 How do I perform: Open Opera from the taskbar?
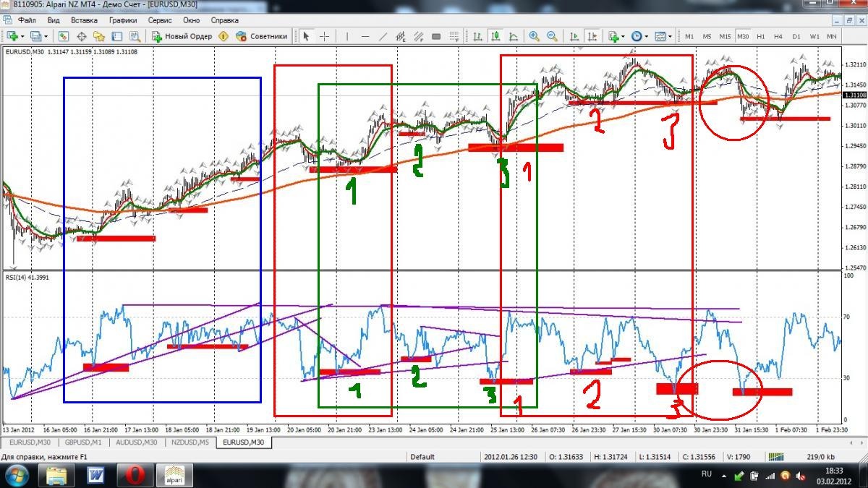tap(135, 476)
